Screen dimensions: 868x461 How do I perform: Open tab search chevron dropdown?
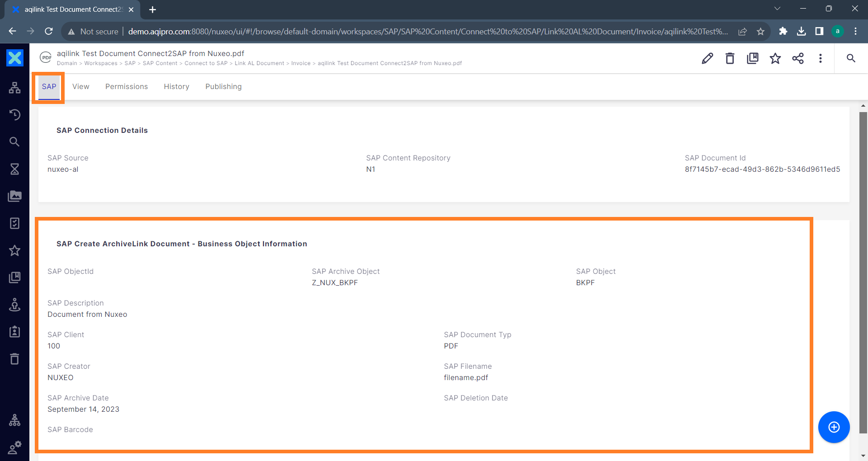click(778, 9)
